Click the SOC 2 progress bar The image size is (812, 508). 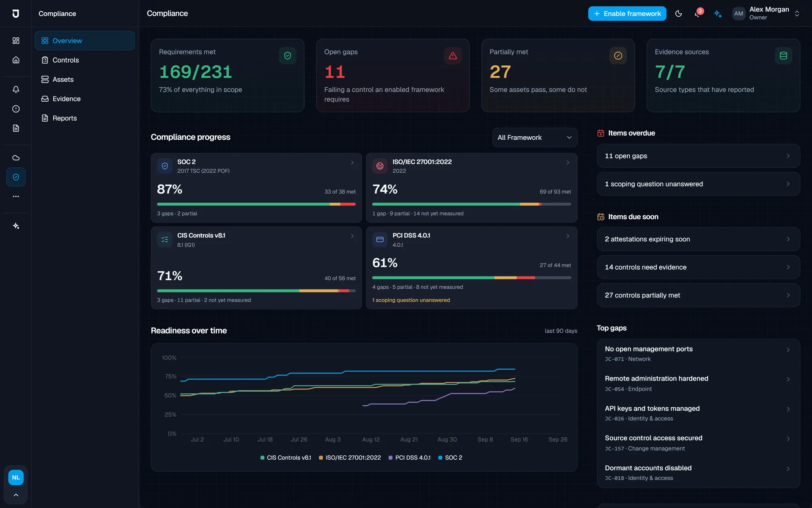point(256,204)
